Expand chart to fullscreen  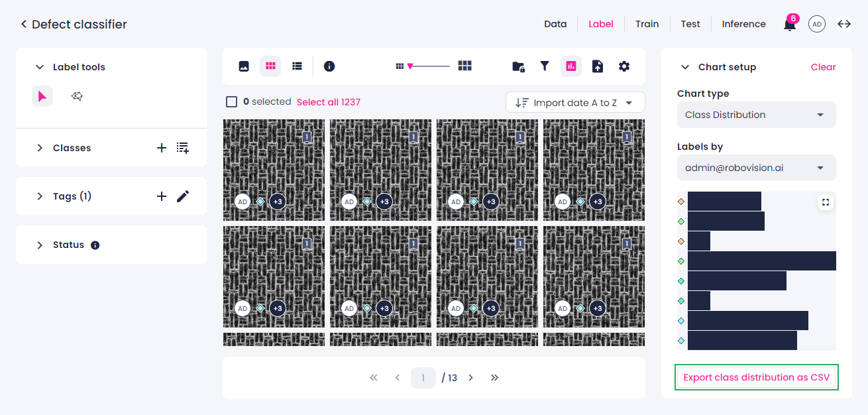point(826,202)
